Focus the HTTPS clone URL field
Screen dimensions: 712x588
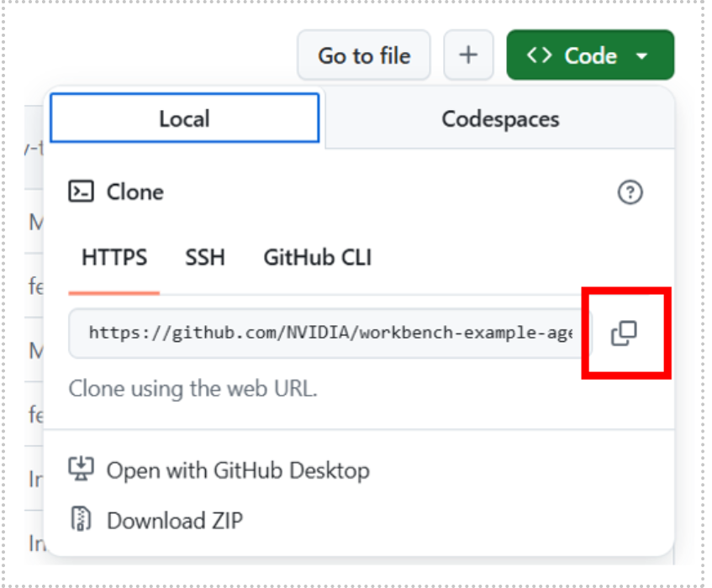click(x=330, y=333)
